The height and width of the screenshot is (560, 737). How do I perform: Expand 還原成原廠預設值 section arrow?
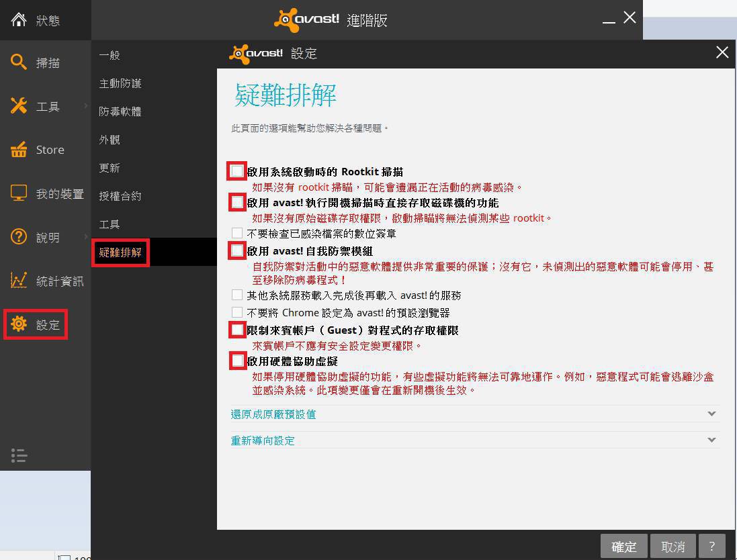click(x=711, y=414)
